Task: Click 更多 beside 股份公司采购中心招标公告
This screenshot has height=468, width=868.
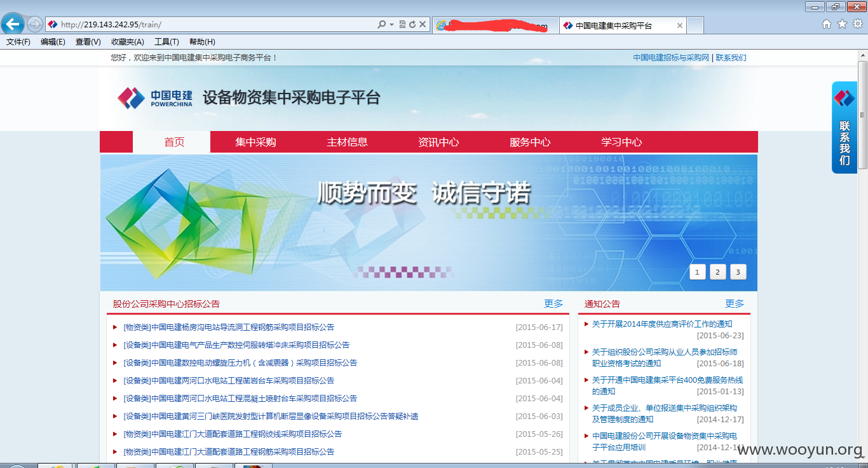Action: pyautogui.click(x=553, y=304)
